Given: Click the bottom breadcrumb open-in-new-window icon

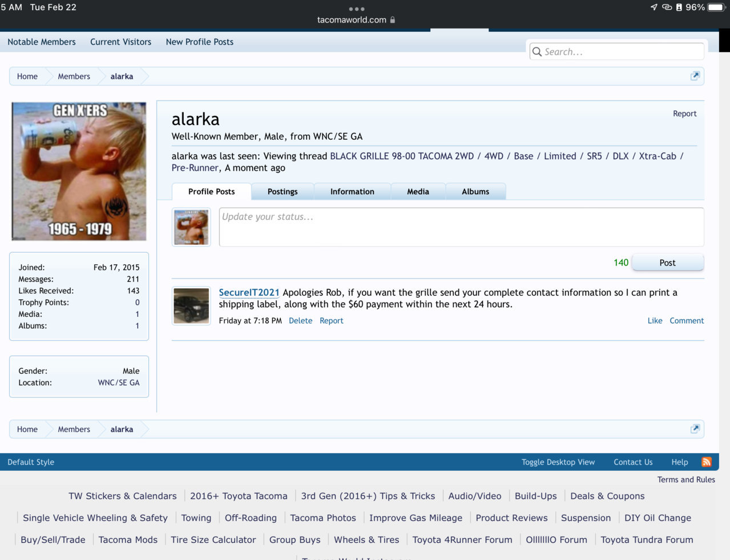Looking at the screenshot, I should (x=695, y=429).
